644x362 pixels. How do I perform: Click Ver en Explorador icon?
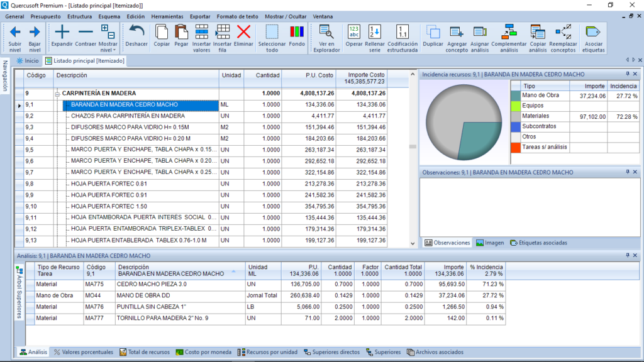(326, 32)
